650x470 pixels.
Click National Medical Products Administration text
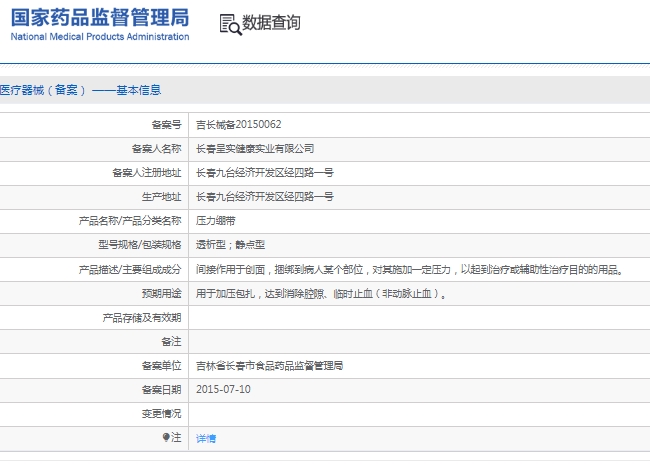click(100, 36)
